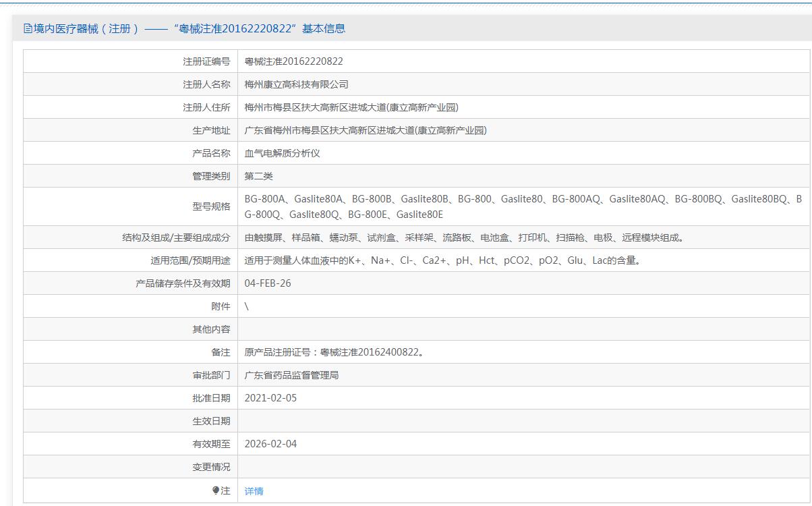Click the expiry date 2026-02-04
The width and height of the screenshot is (812, 506).
[270, 444]
